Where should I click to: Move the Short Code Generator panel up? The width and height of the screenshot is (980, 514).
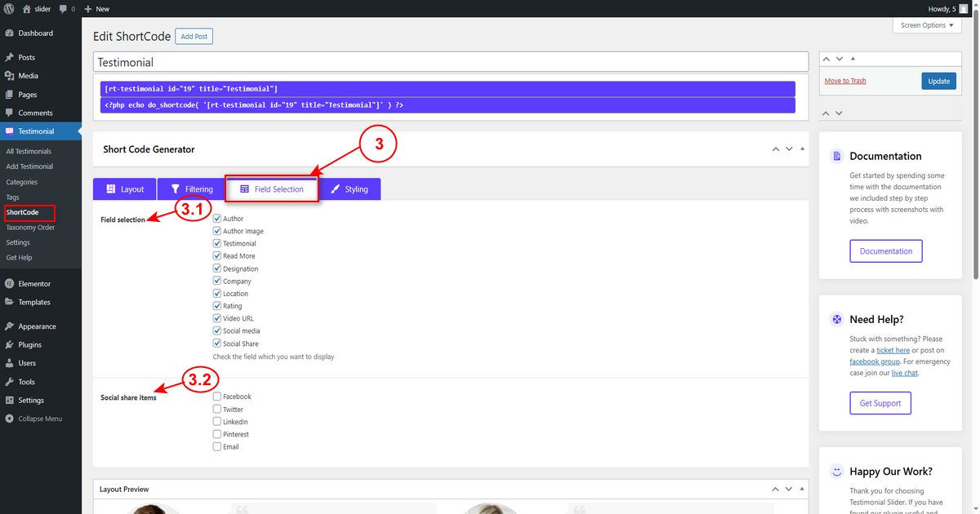(776, 149)
